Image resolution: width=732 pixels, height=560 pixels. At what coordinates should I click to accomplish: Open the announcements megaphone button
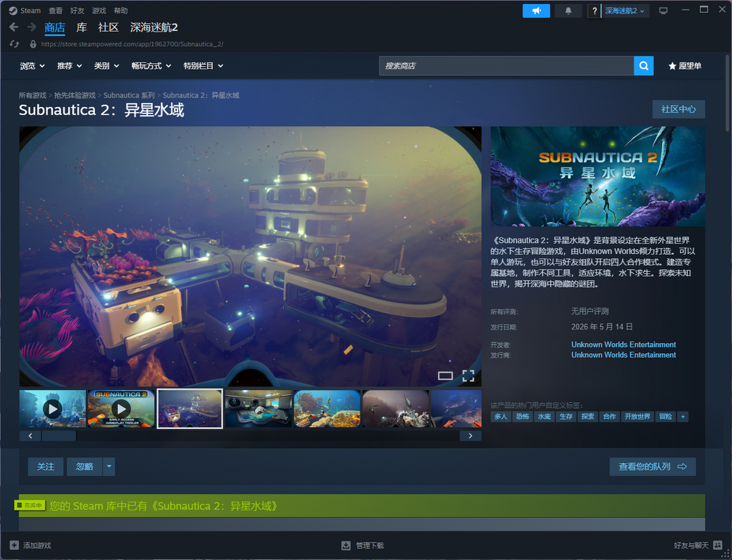[536, 11]
